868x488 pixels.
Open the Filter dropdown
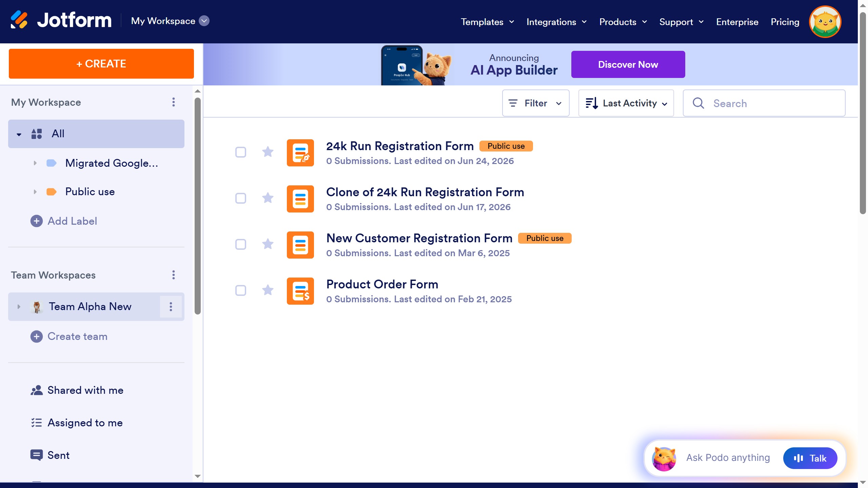pos(536,103)
